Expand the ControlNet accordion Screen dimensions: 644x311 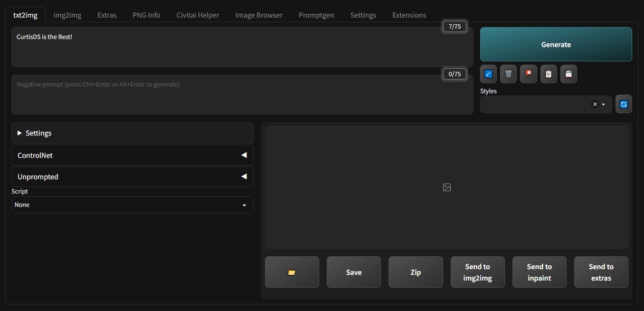(133, 155)
